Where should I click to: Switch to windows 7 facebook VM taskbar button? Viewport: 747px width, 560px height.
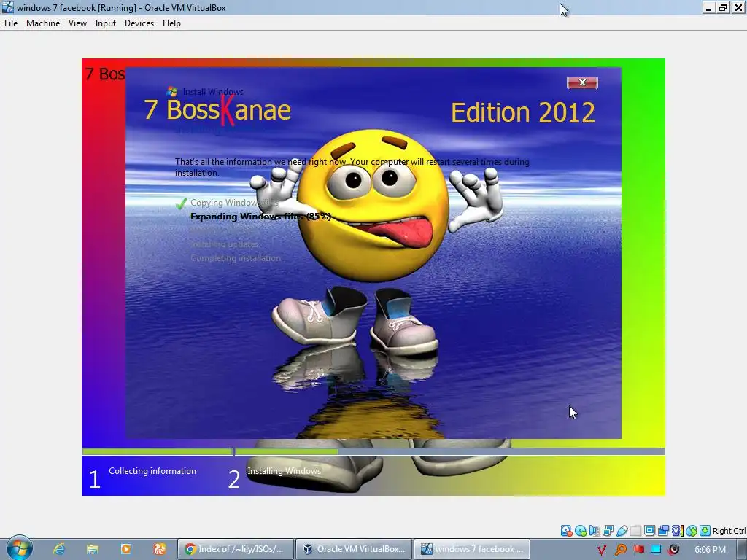[472, 549]
